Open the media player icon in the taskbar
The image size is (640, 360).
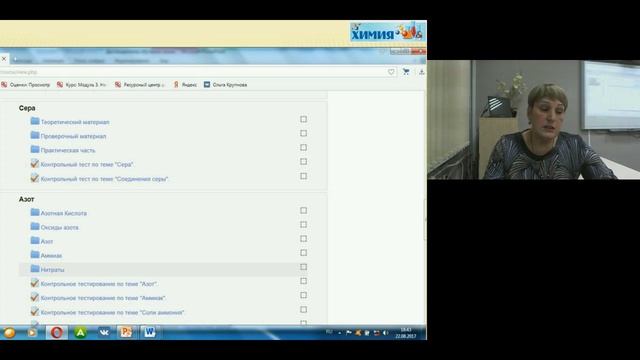tap(31, 333)
